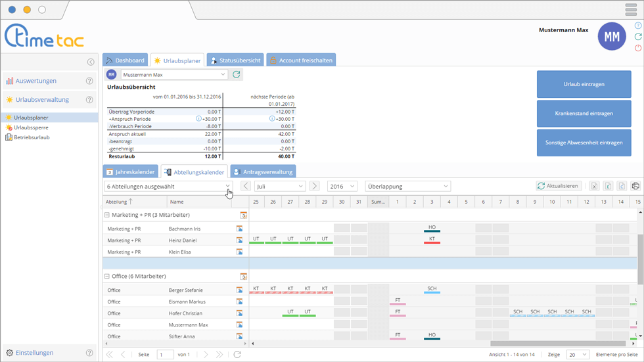Image resolution: width=644 pixels, height=362 pixels.
Task: Click the red logout power icon
Action: point(637,48)
